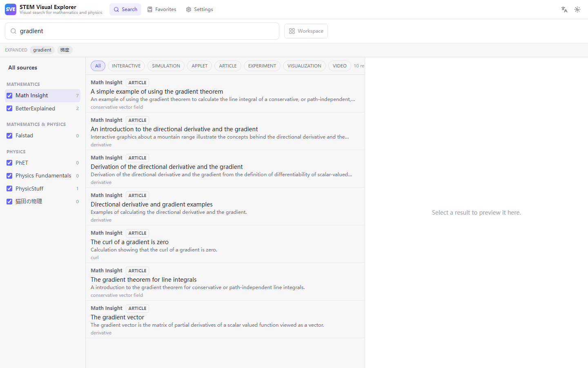Uncheck the 猫田の物理 source checkbox
The image size is (588, 368).
click(x=9, y=202)
